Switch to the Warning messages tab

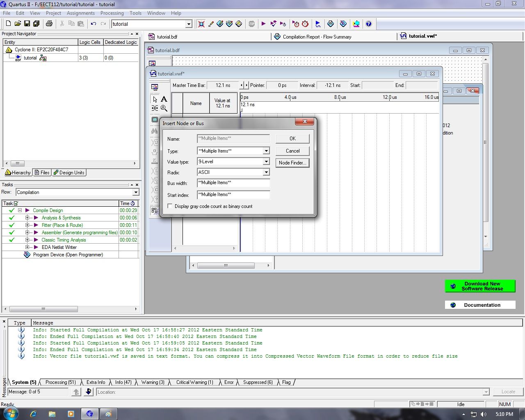[152, 382]
